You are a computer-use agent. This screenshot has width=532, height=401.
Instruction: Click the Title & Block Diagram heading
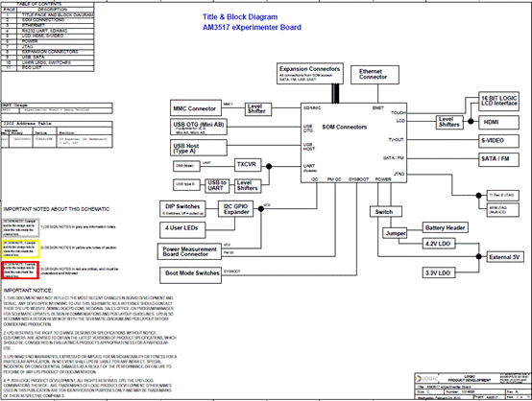click(x=240, y=17)
